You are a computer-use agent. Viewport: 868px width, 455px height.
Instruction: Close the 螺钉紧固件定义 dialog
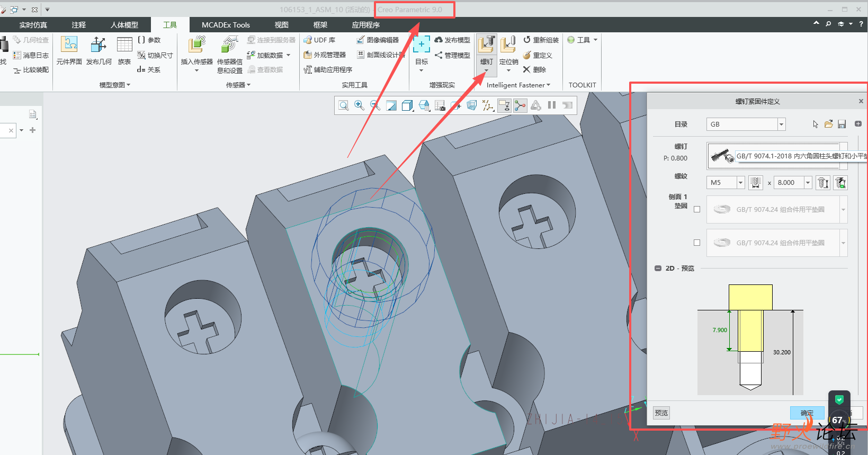pos(861,101)
